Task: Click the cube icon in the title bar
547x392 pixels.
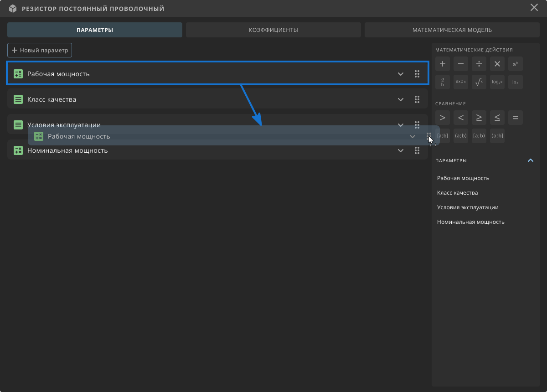Action: [13, 9]
